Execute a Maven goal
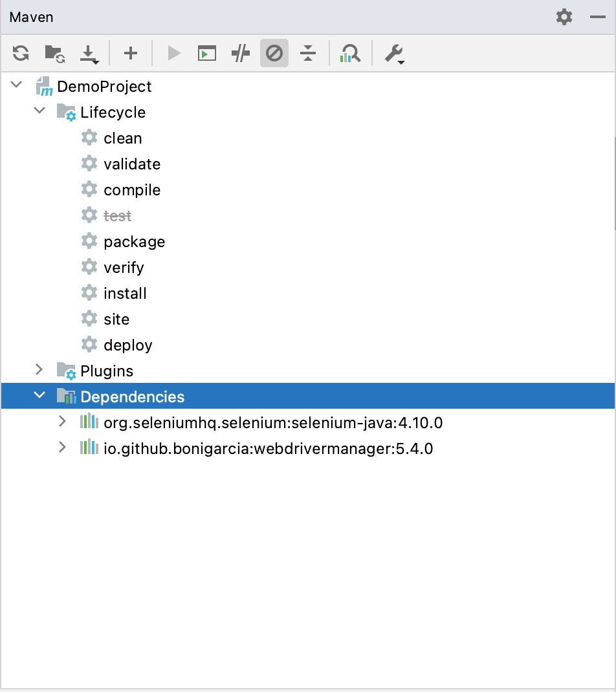The image size is (616, 692). [206, 53]
